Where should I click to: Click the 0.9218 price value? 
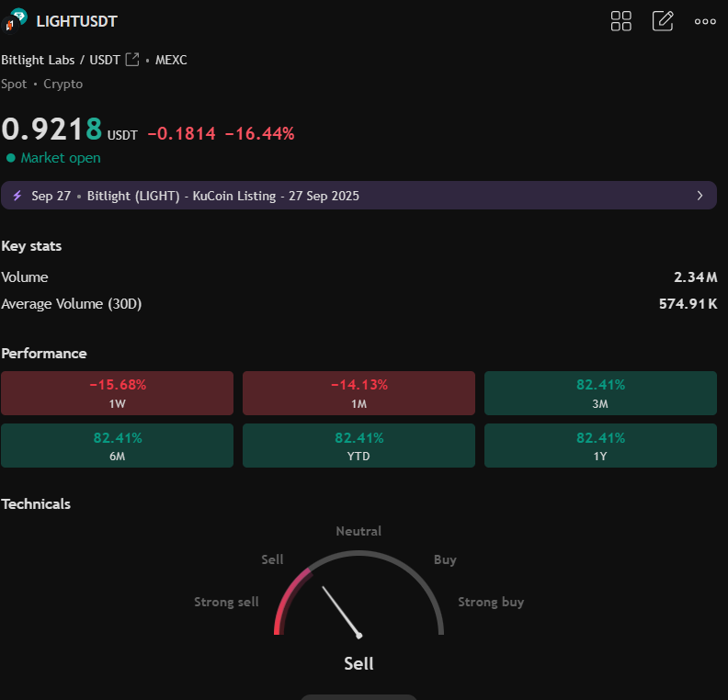pyautogui.click(x=51, y=129)
